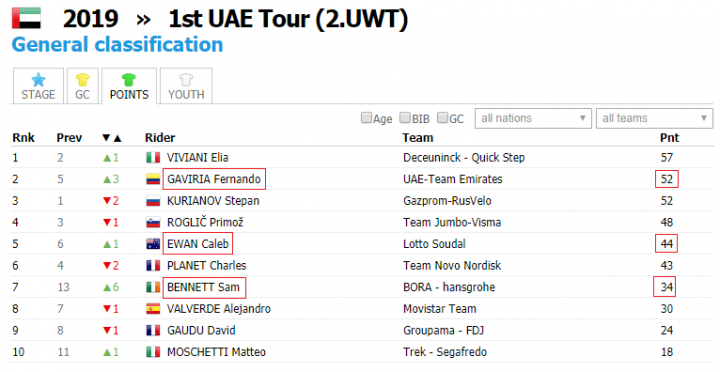The width and height of the screenshot is (720, 372).
Task: Enable the Age checkbox
Action: (x=366, y=118)
